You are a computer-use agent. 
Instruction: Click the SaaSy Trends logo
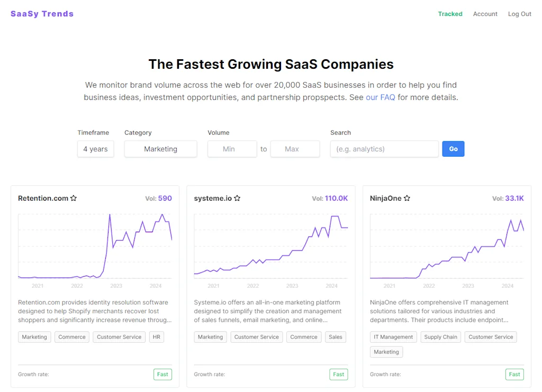coord(42,13)
